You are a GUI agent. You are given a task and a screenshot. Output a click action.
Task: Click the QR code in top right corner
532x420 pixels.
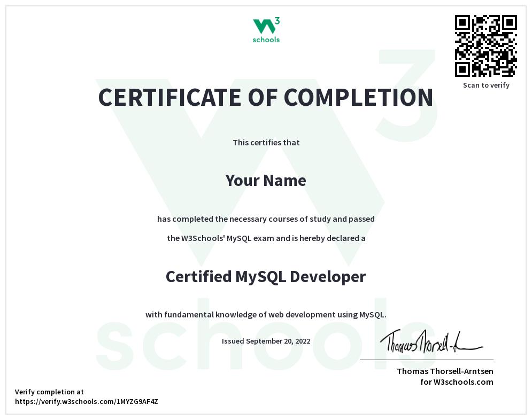[485, 45]
